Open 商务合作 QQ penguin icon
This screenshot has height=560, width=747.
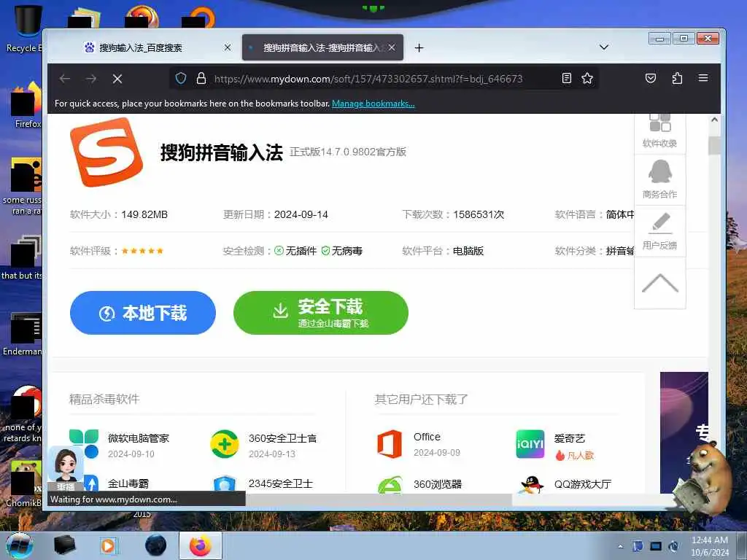(x=659, y=180)
